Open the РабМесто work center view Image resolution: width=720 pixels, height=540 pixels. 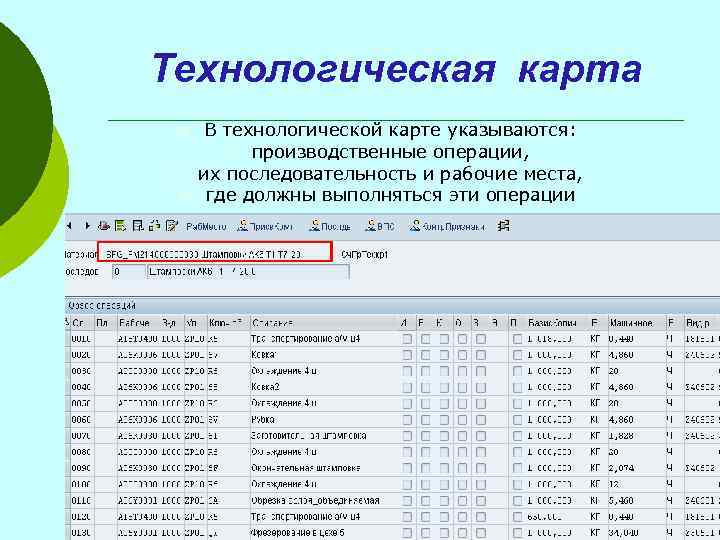[x=206, y=227]
